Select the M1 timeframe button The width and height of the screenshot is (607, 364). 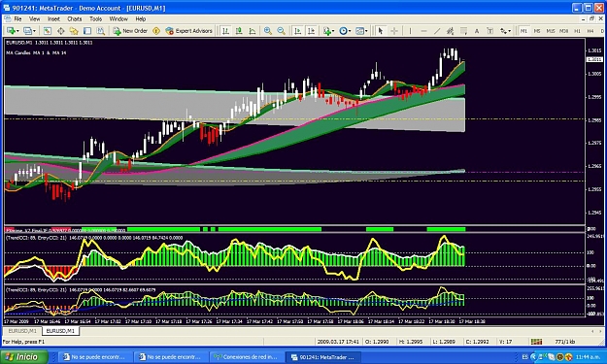click(x=523, y=31)
